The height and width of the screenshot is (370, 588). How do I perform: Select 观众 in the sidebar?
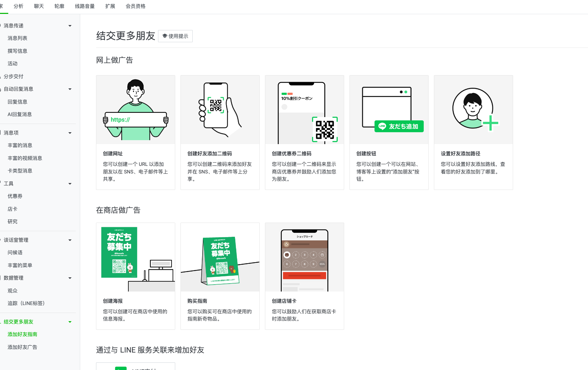coord(13,291)
